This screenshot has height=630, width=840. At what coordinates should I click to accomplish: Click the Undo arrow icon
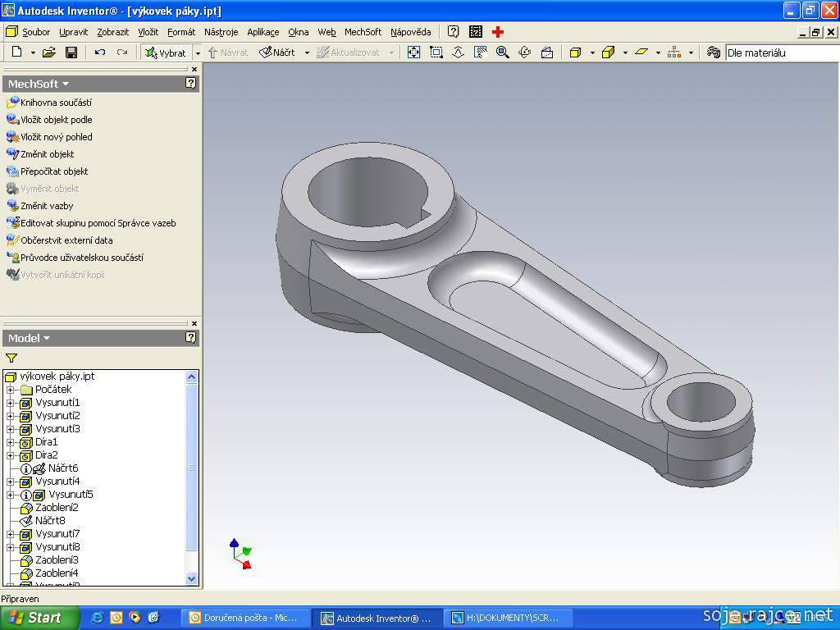(100, 52)
